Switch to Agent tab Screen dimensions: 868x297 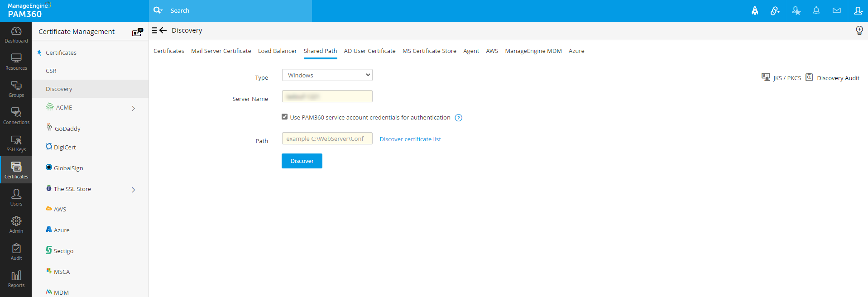pos(471,51)
